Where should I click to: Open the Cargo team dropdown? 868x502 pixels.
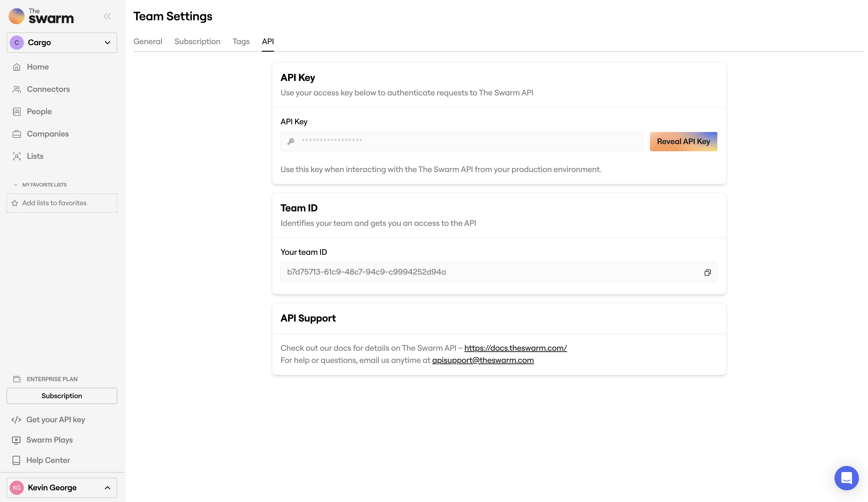click(x=62, y=42)
